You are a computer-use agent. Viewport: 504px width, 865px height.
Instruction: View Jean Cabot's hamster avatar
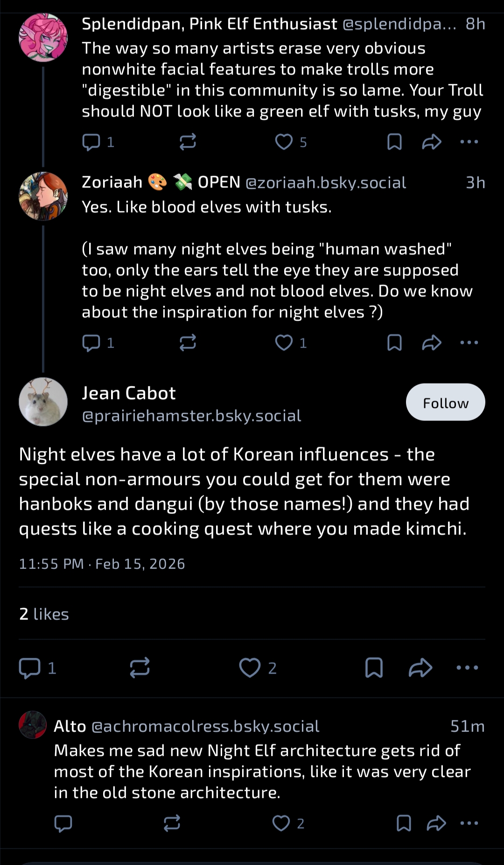click(43, 402)
